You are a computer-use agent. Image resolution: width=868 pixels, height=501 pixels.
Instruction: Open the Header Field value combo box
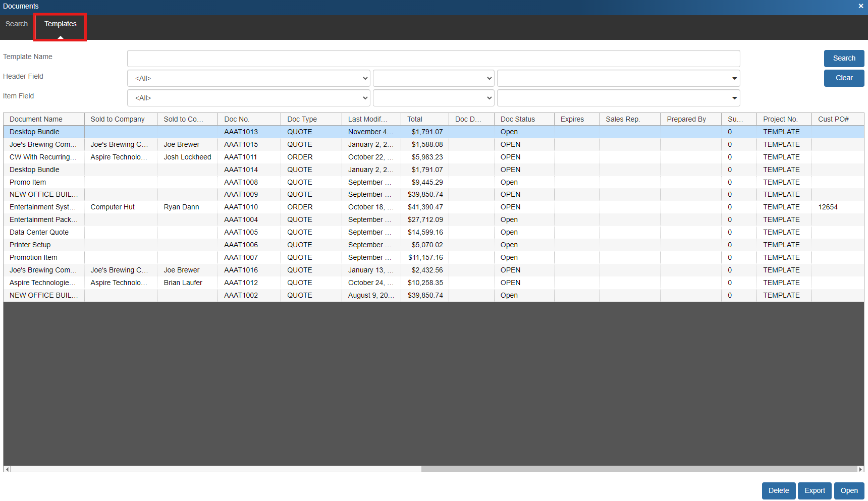618,78
